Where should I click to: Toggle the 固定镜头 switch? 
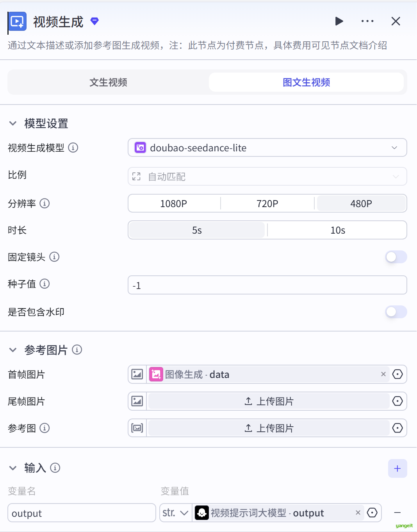click(396, 257)
